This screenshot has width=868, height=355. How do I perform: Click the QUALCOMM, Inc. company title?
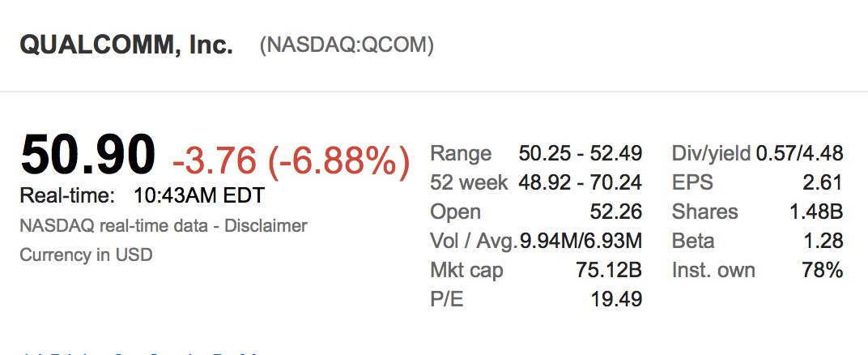tap(126, 45)
